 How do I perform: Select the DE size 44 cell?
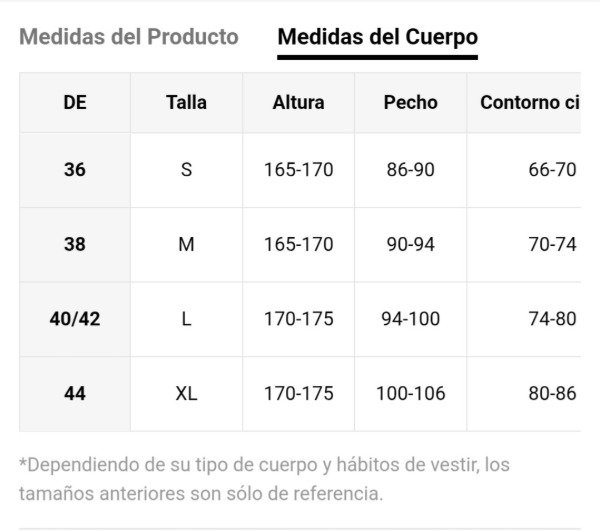point(75,393)
